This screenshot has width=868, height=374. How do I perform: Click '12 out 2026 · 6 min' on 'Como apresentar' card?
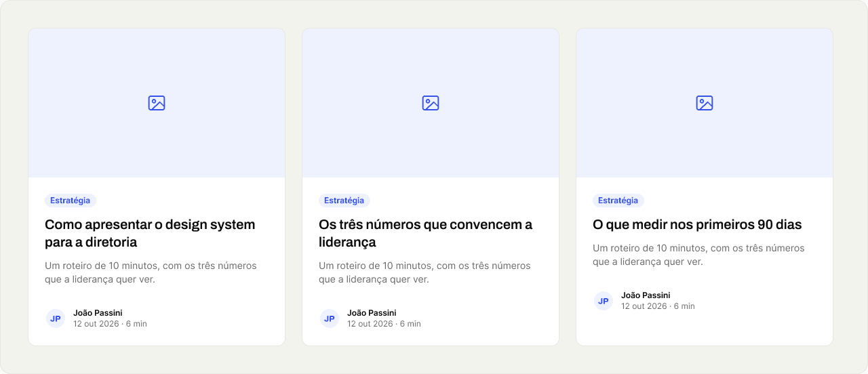110,324
